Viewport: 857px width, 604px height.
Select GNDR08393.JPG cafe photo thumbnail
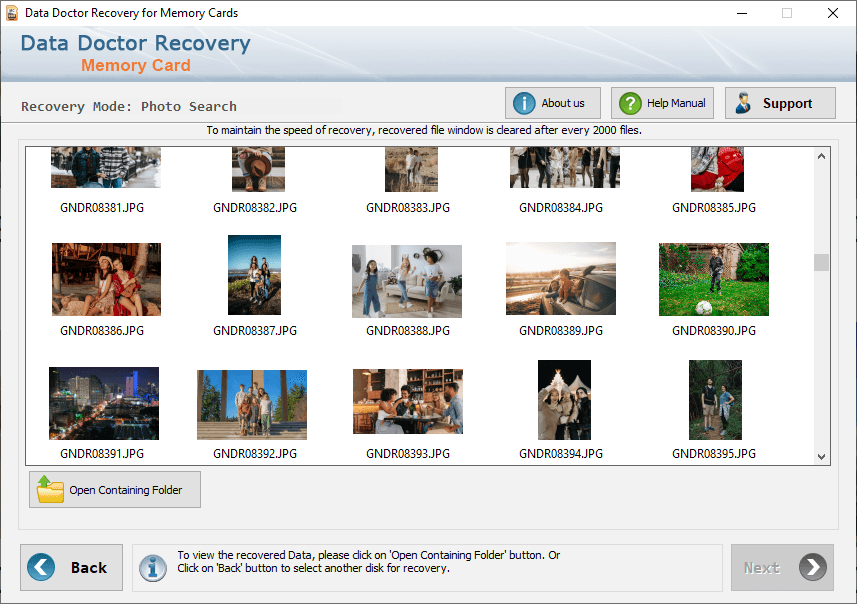click(x=408, y=401)
